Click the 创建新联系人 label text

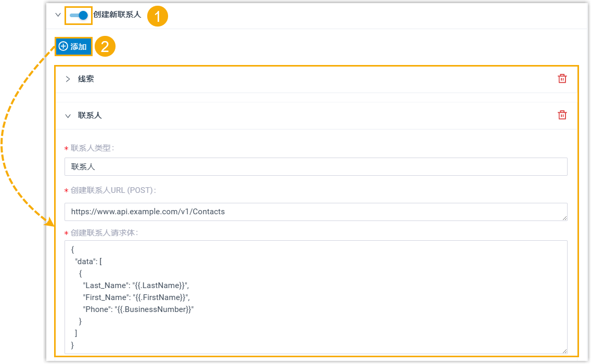point(117,15)
